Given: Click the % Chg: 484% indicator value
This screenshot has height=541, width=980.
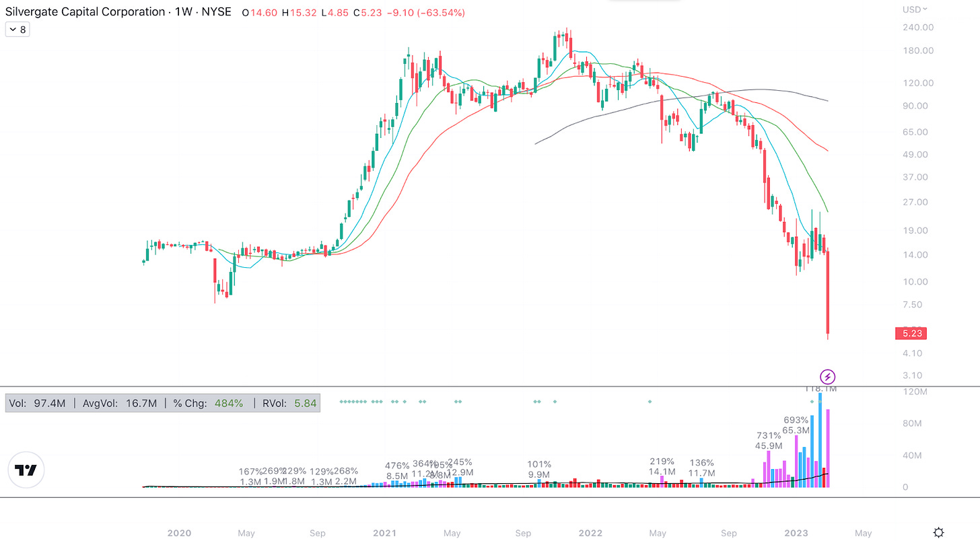Looking at the screenshot, I should tap(208, 403).
